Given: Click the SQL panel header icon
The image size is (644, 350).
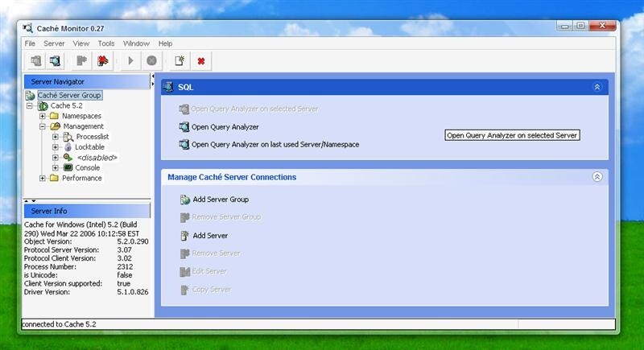Looking at the screenshot, I should 168,87.
